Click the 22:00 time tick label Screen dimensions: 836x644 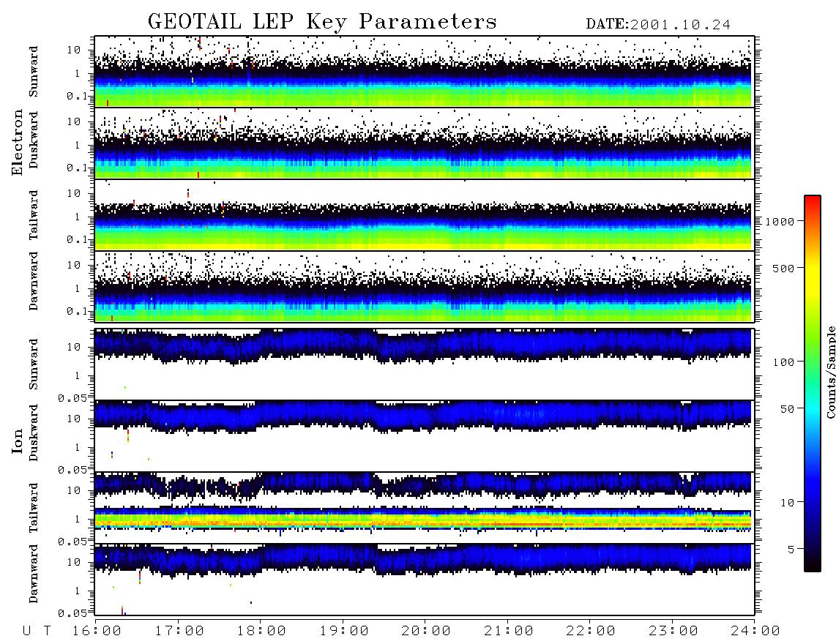coord(591,632)
